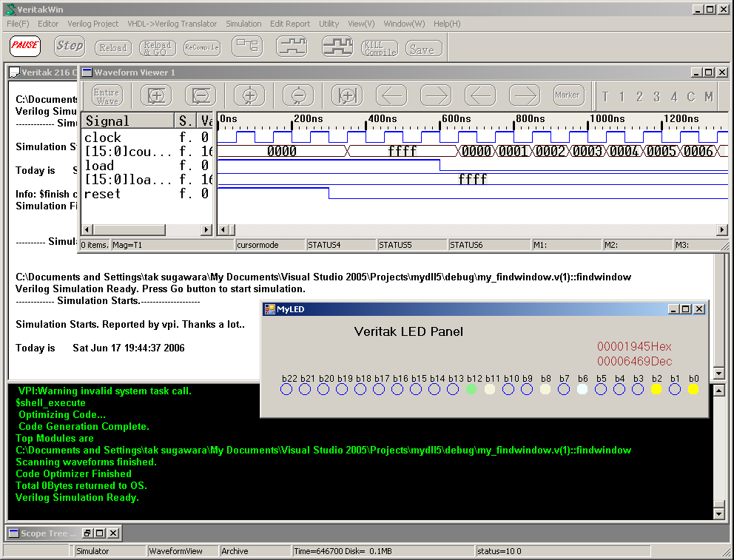Image resolution: width=734 pixels, height=560 pixels.
Task: Click the 600ns mark on time ruler
Action: coord(456,119)
